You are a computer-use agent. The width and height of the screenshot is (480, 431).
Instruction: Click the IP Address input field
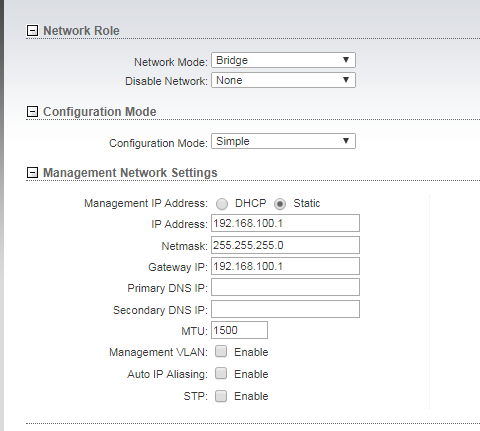point(285,223)
